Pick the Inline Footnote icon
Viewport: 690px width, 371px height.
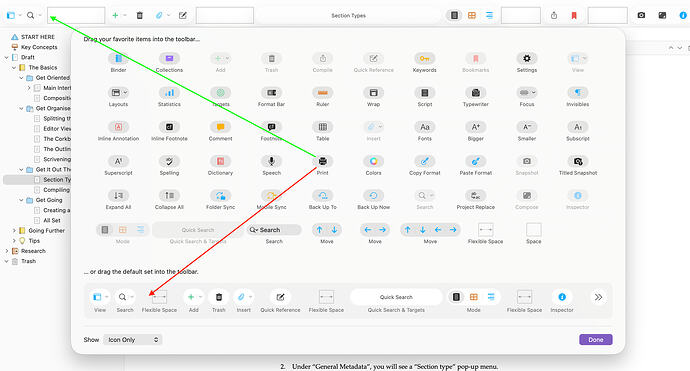(x=169, y=127)
